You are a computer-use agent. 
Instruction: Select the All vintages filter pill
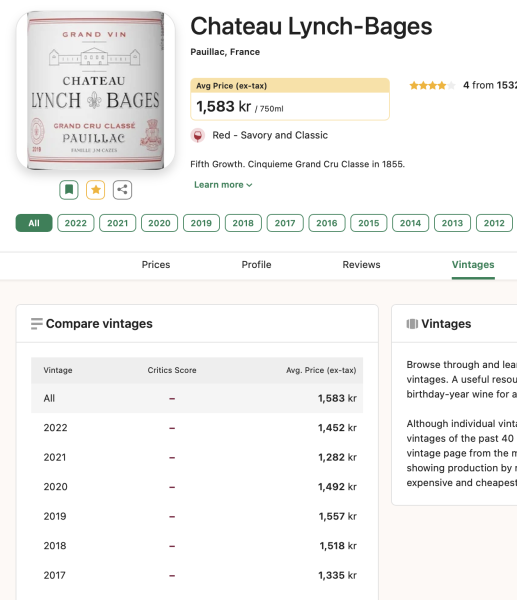pyautogui.click(x=34, y=223)
